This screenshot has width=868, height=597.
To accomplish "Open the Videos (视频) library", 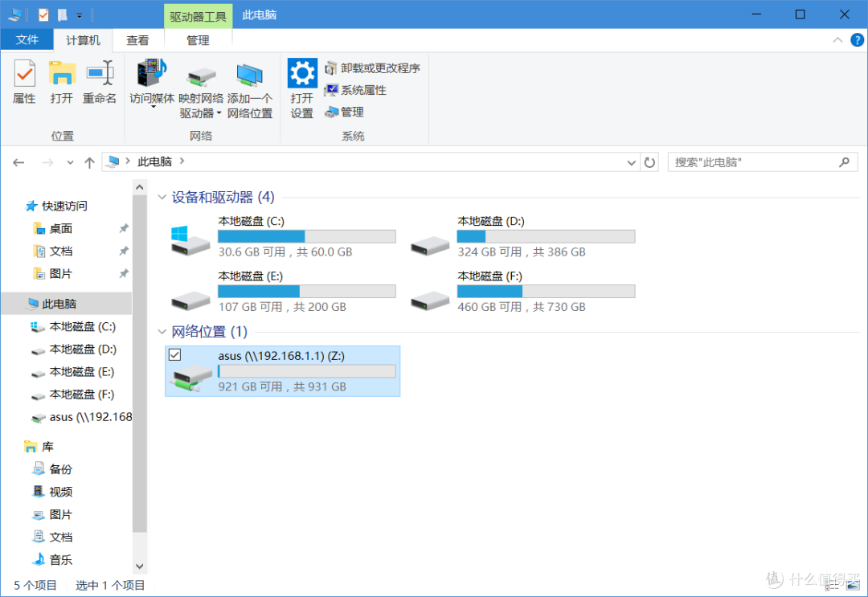I will click(x=52, y=492).
